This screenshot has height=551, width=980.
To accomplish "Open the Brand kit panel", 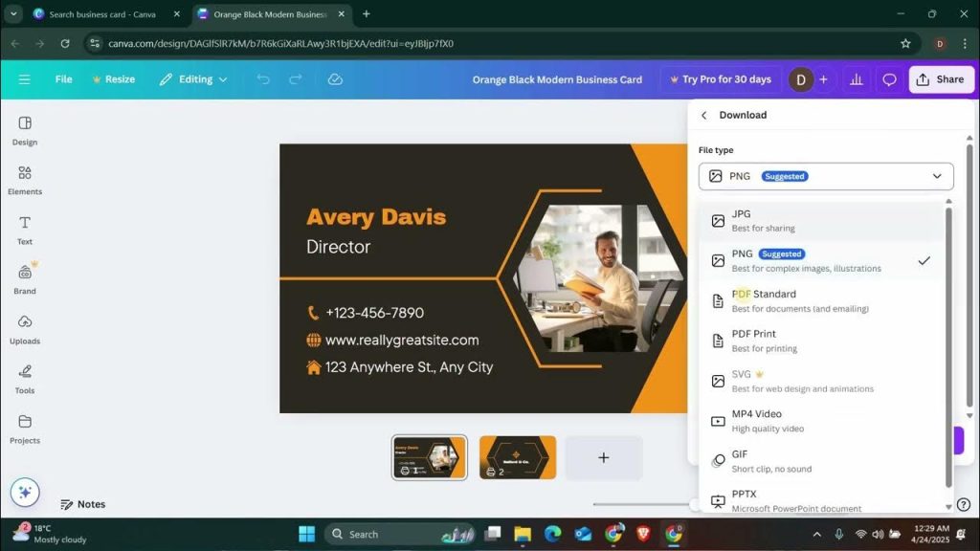I will point(25,278).
